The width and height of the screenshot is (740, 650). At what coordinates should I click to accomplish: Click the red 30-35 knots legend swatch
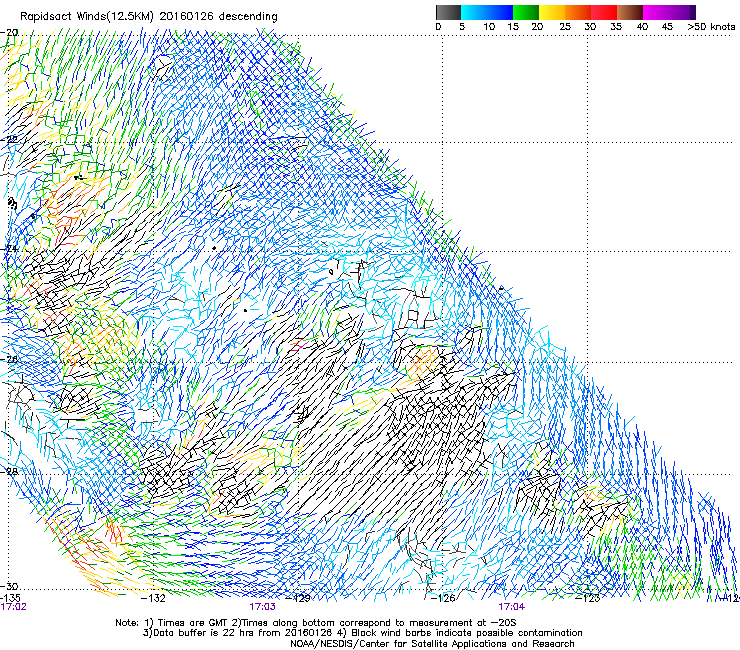[604, 12]
